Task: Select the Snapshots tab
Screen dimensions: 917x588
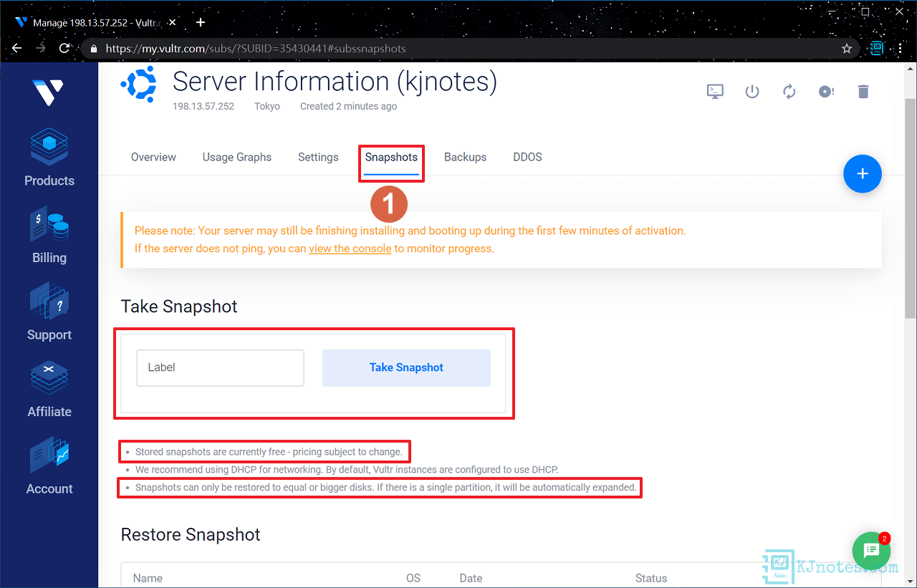Action: (x=391, y=157)
